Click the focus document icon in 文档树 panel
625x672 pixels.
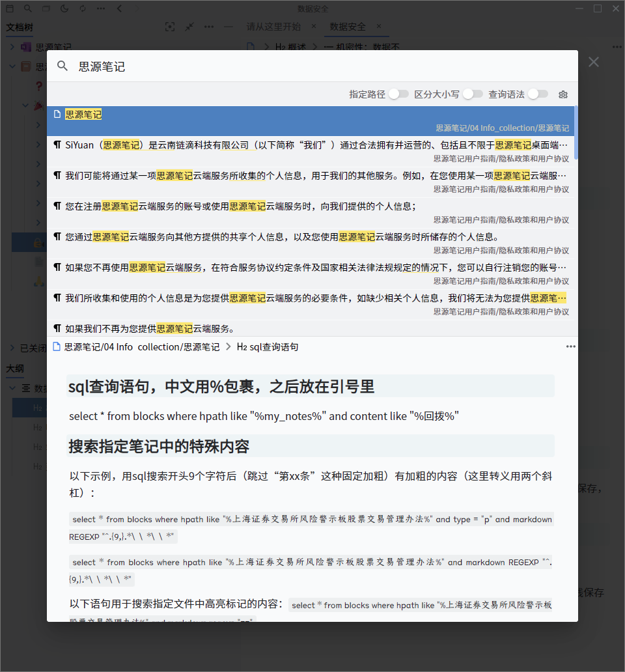(170, 27)
